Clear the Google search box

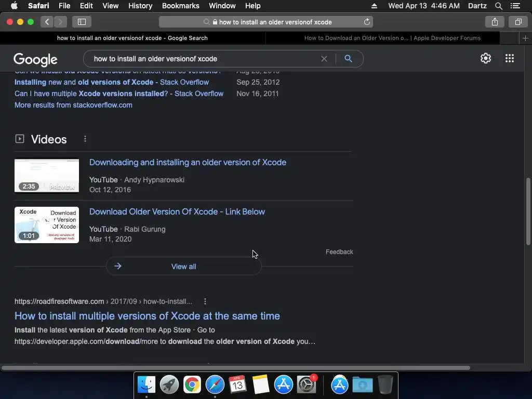coord(324,59)
